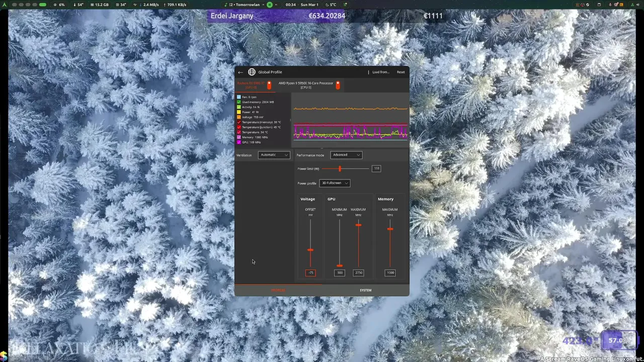Toggle GPU 169 MHz graph checkbox
644x362 pixels.
239,142
